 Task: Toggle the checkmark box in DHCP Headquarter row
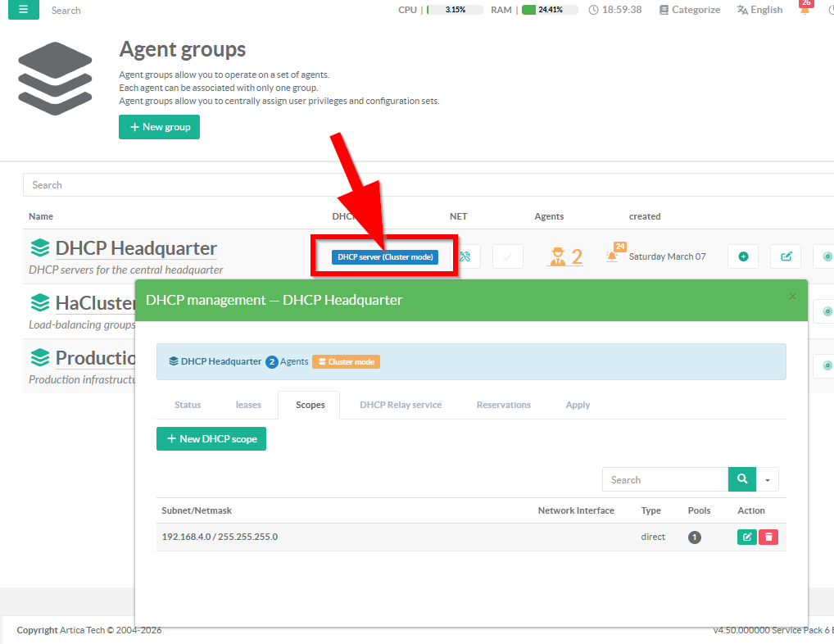coord(507,256)
